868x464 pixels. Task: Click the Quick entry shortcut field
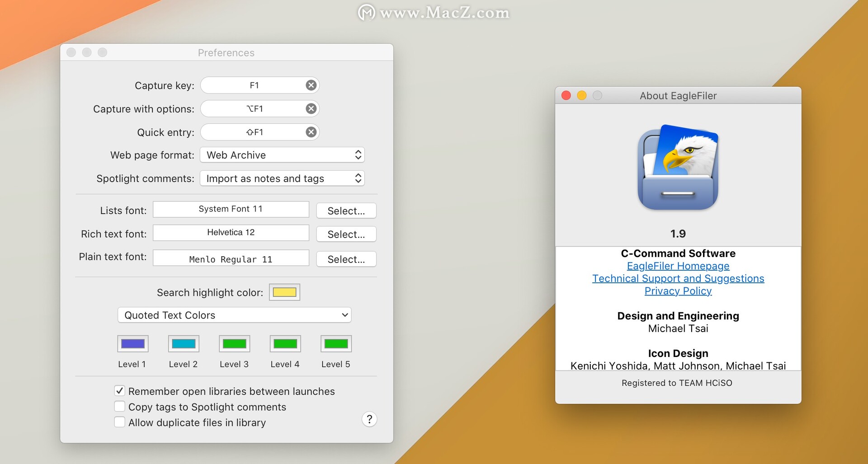tap(260, 132)
